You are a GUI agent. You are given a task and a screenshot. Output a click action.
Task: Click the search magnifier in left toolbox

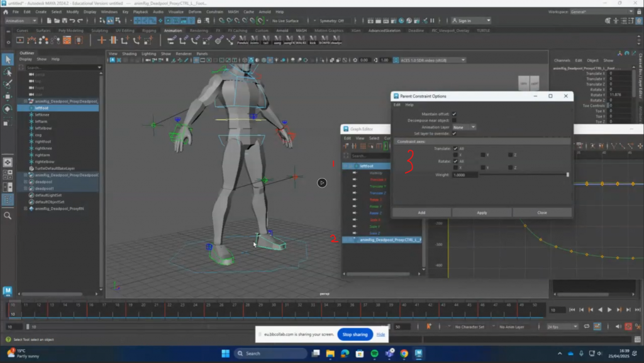tap(8, 216)
